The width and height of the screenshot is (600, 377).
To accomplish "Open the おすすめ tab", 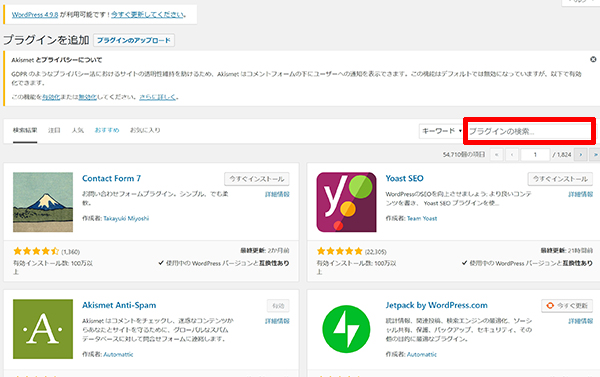I will point(107,130).
